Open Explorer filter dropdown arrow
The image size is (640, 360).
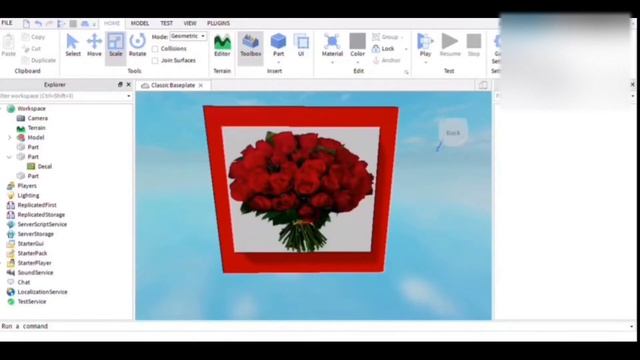click(x=129, y=96)
